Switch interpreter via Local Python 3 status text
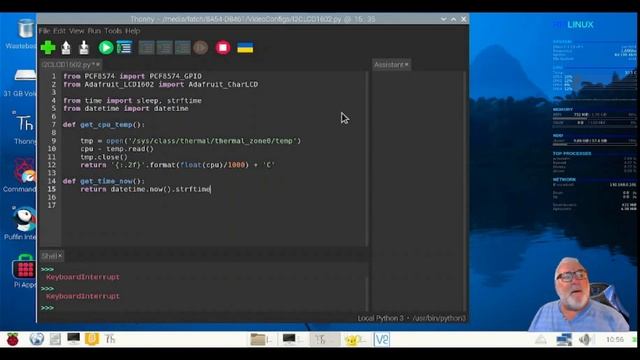 point(411,318)
